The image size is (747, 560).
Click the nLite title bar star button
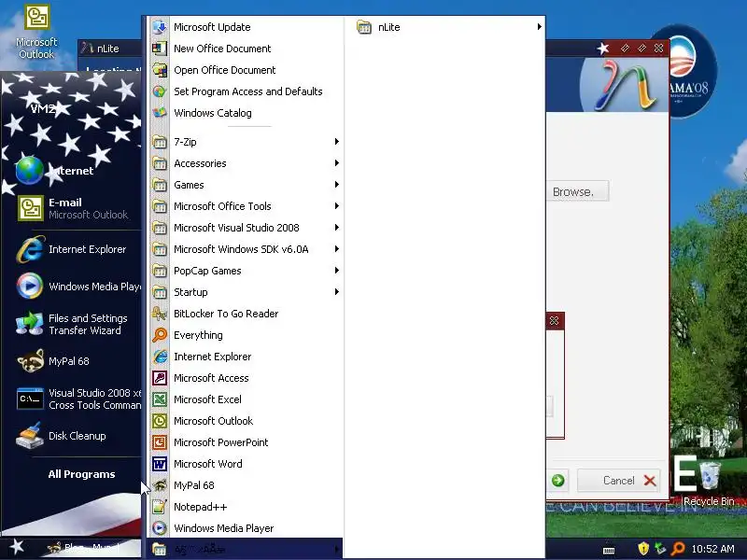tap(603, 49)
